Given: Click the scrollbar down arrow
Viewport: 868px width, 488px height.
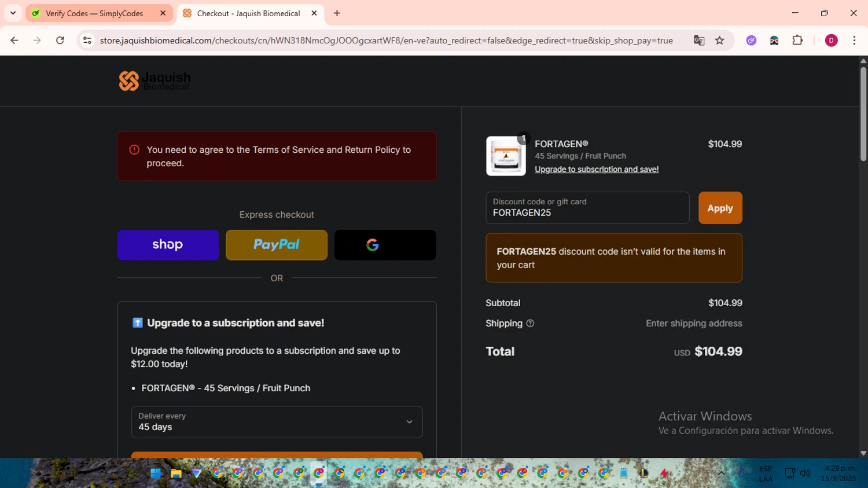Looking at the screenshot, I should pos(863,453).
